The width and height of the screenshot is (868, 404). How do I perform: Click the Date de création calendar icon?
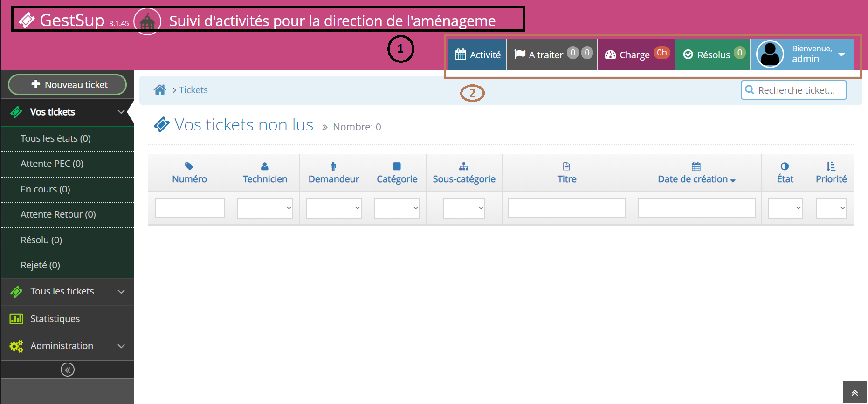click(x=696, y=166)
